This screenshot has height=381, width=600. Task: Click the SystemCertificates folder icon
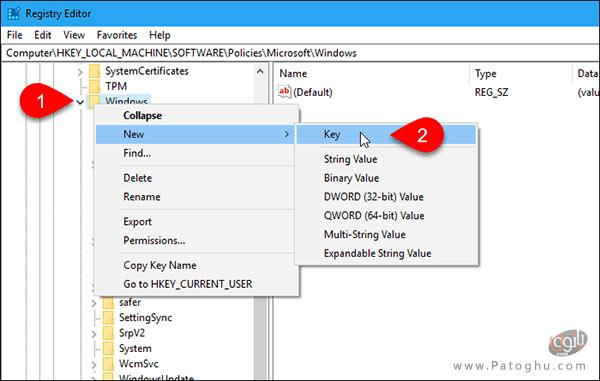click(95, 71)
